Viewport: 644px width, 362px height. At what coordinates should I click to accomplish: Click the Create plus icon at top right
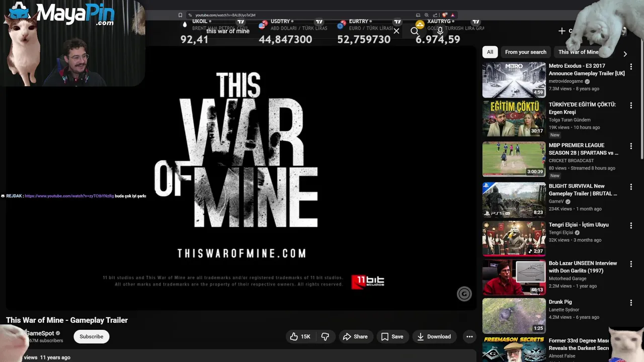pyautogui.click(x=561, y=31)
